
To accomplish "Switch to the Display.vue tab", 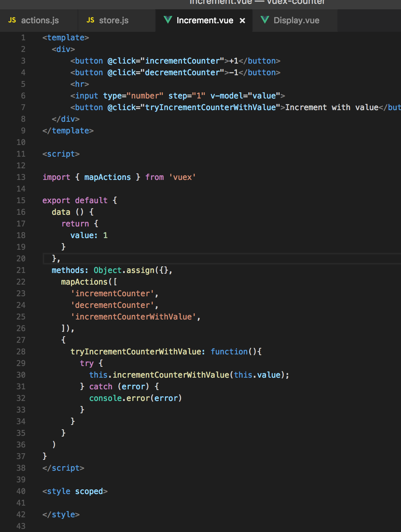I will pos(295,20).
